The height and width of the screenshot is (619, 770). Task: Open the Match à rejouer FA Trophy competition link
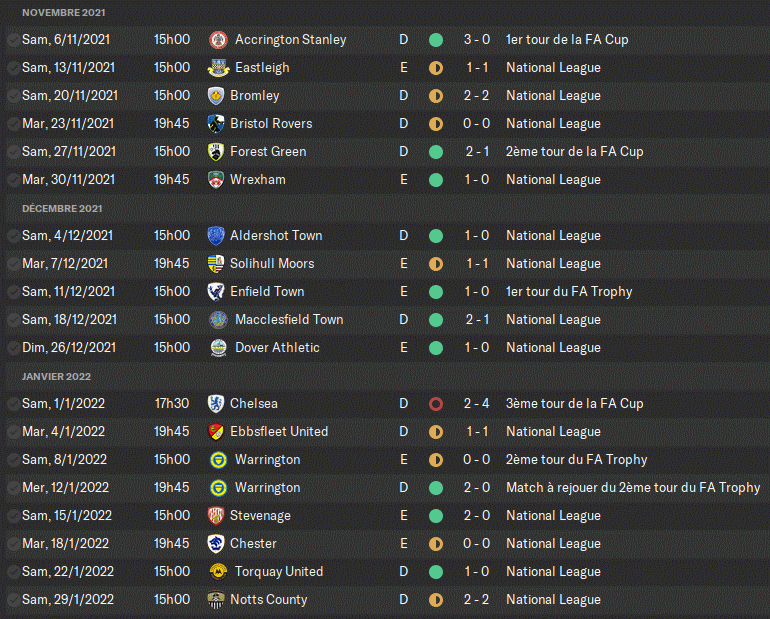pos(633,488)
